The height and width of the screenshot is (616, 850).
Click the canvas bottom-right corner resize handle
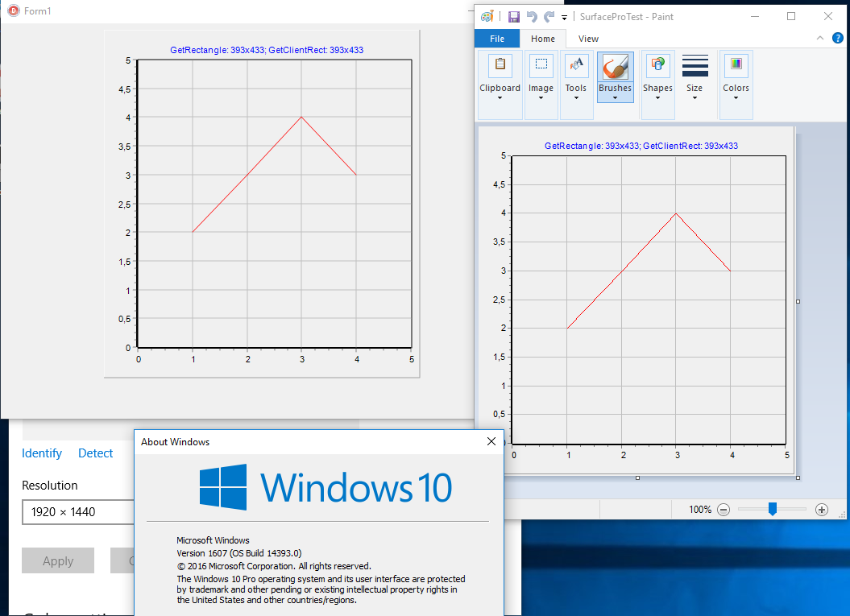798,478
